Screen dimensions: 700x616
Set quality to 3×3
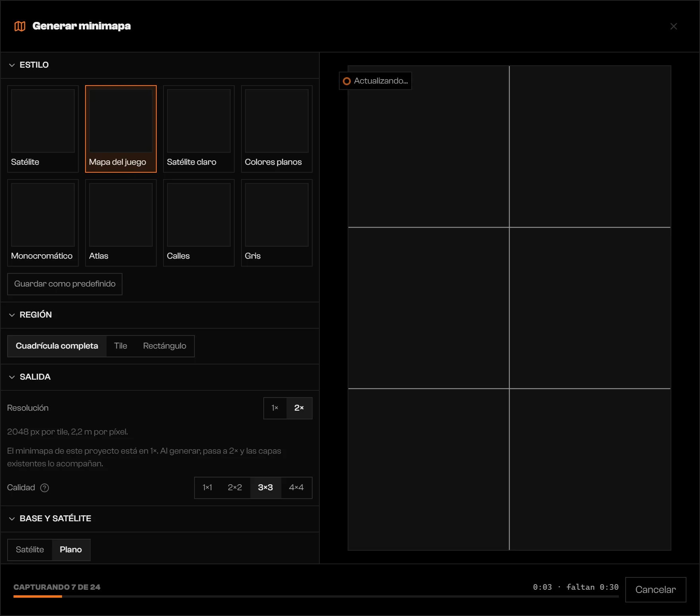[265, 488]
